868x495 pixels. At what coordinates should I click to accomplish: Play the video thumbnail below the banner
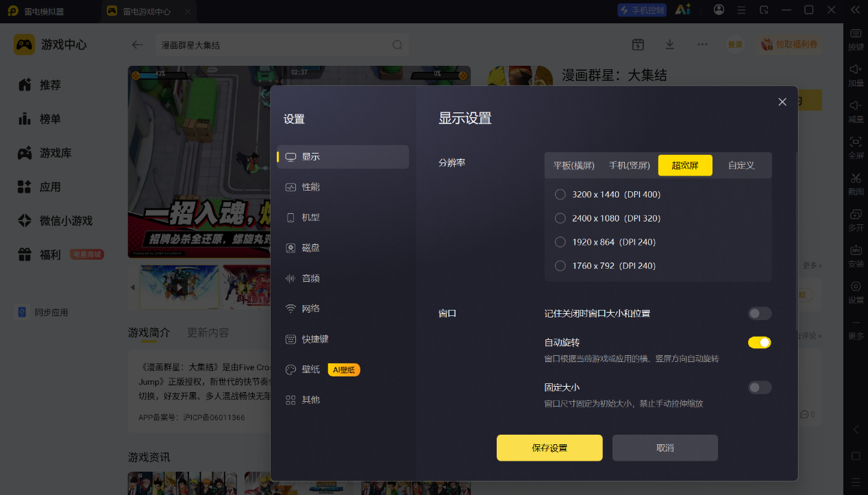coord(179,288)
